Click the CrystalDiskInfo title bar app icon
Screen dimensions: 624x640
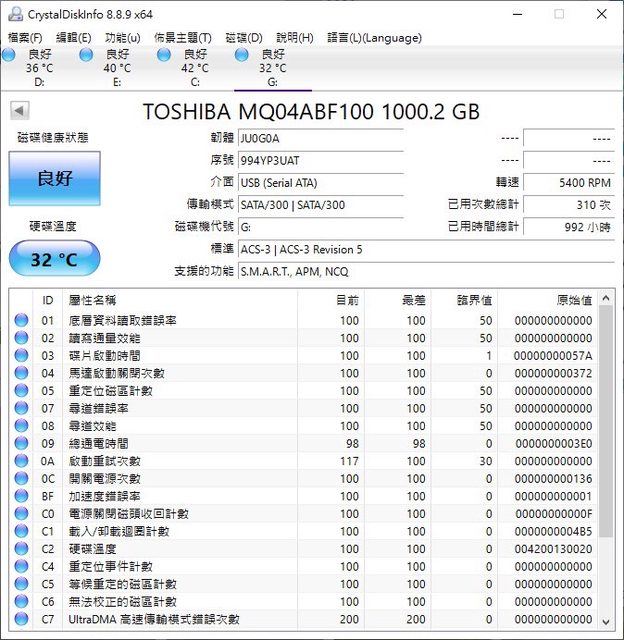tap(12, 14)
